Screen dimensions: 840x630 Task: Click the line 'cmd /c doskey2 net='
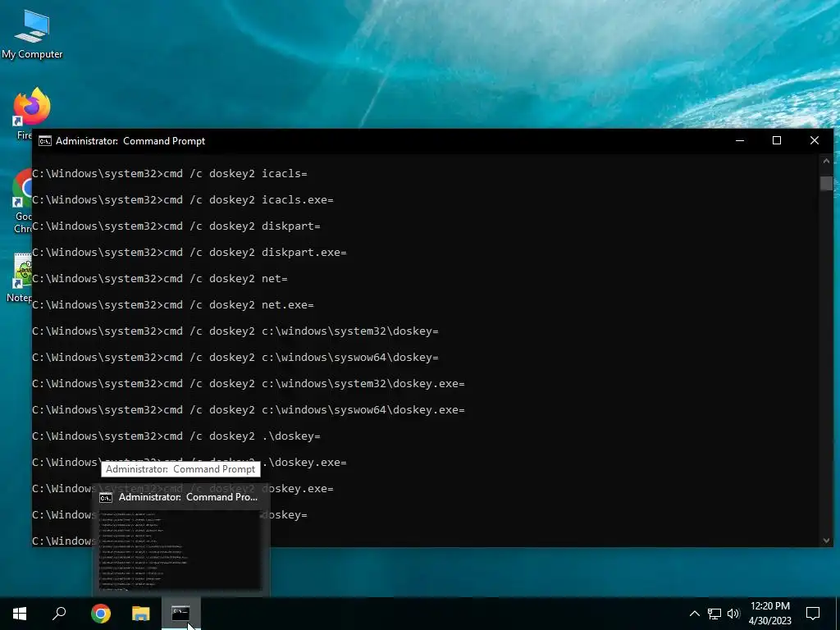pyautogui.click(x=226, y=279)
